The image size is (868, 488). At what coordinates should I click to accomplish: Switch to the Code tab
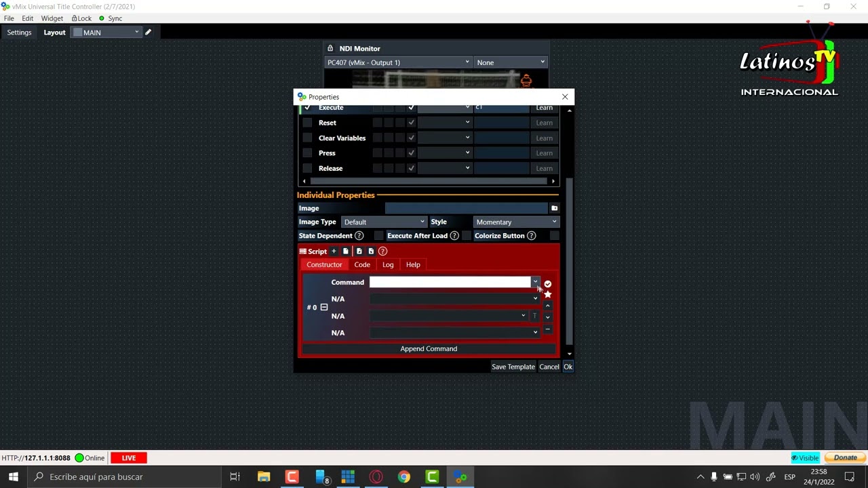[362, 265]
